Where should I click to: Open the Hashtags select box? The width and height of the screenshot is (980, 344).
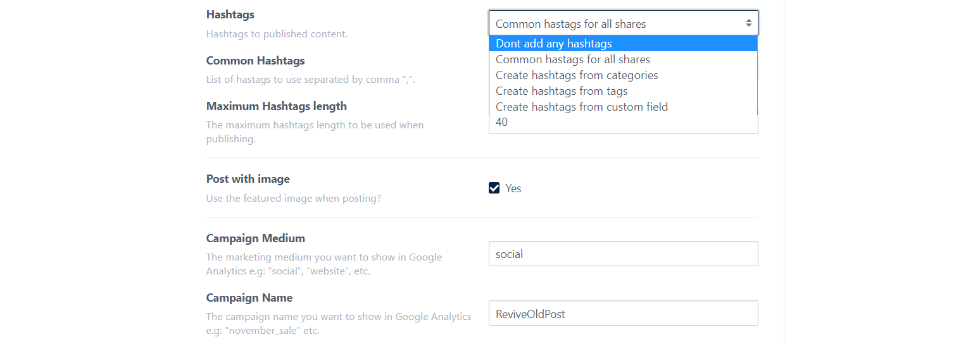[623, 23]
